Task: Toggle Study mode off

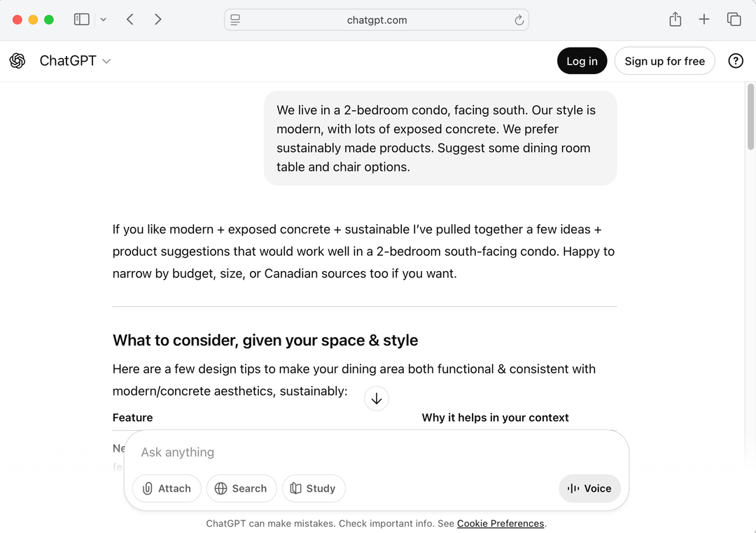Action: (314, 488)
